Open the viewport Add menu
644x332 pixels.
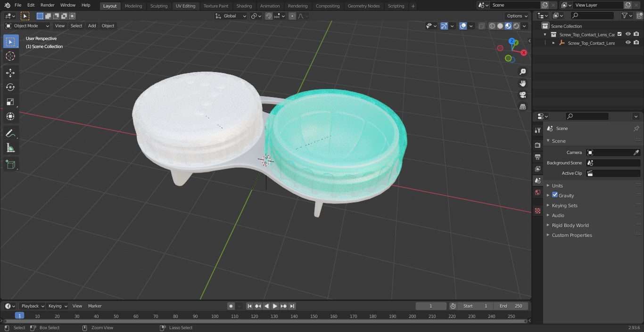[x=92, y=26]
